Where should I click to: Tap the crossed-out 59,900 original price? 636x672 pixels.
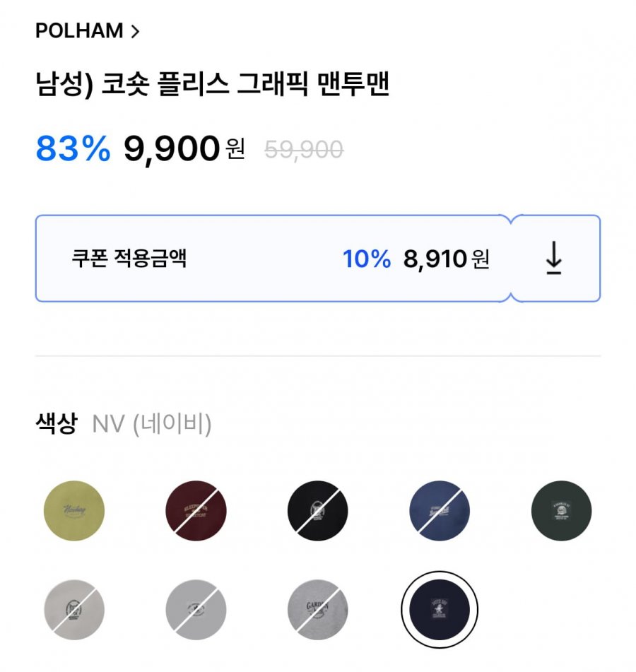coord(304,149)
